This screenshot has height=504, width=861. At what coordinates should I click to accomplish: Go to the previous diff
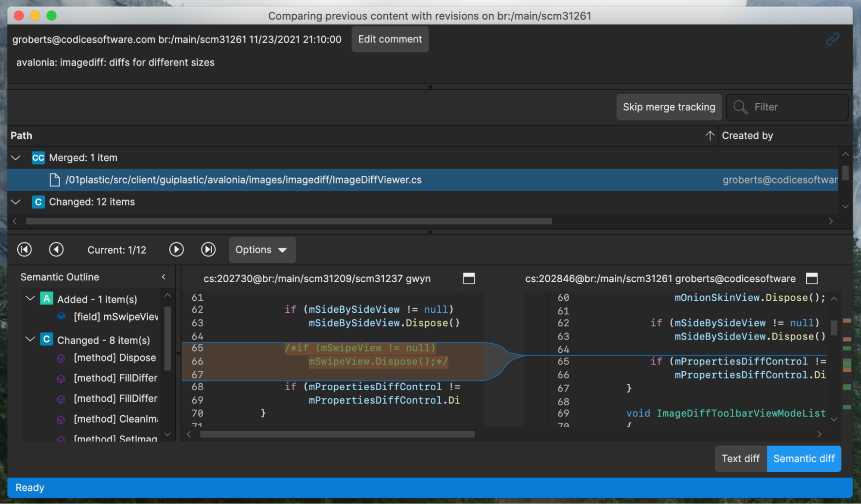(56, 249)
